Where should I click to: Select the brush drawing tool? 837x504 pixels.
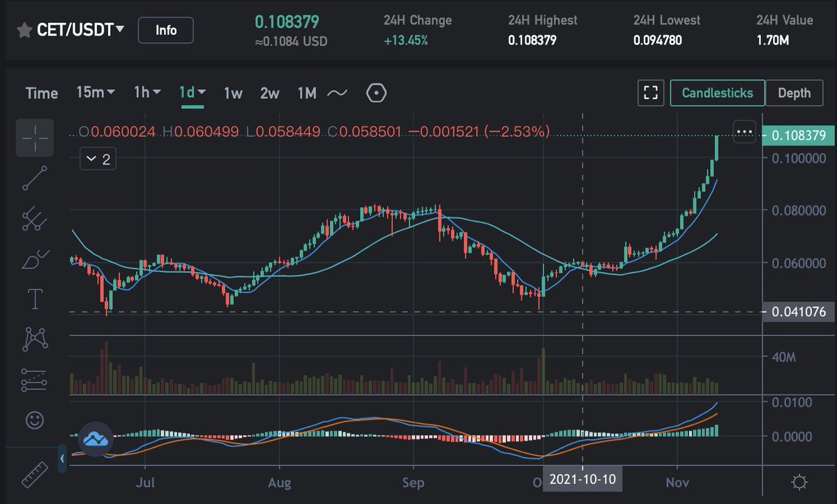[x=35, y=259]
